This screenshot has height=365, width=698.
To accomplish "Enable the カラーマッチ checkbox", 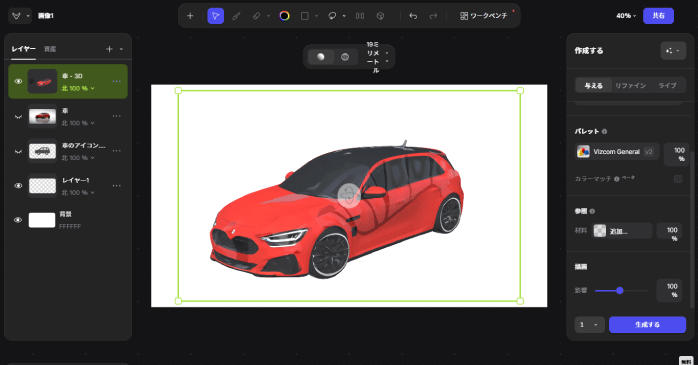I will point(678,179).
